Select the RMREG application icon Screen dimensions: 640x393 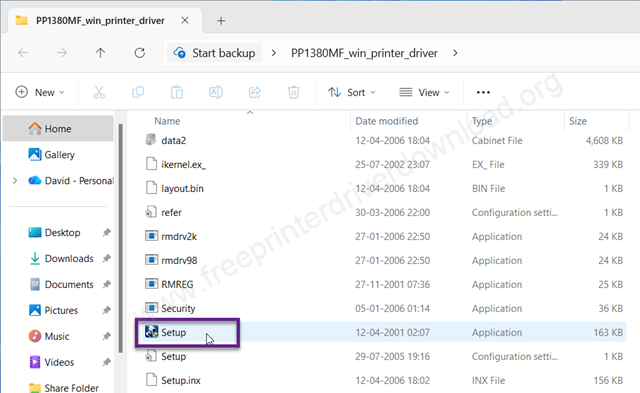point(151,284)
